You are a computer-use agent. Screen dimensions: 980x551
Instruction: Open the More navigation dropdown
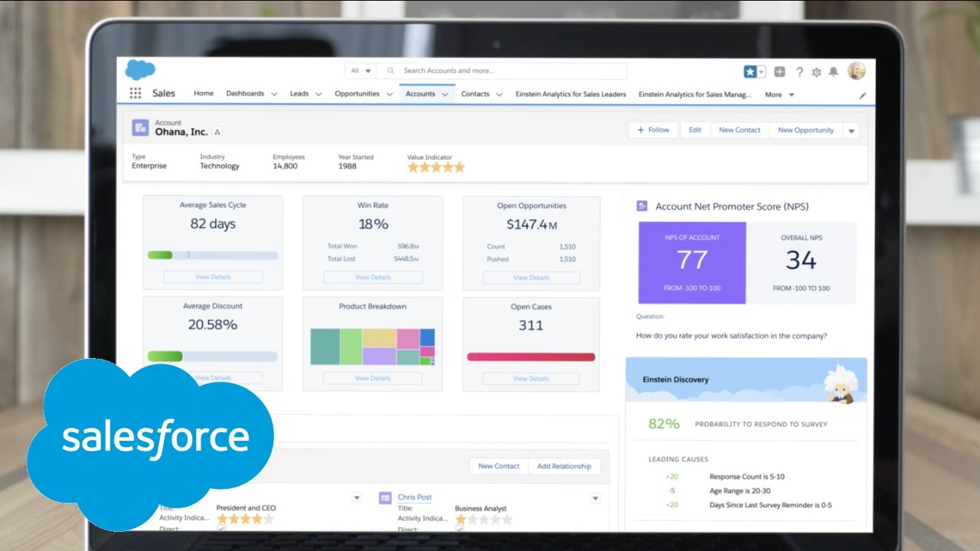point(780,95)
